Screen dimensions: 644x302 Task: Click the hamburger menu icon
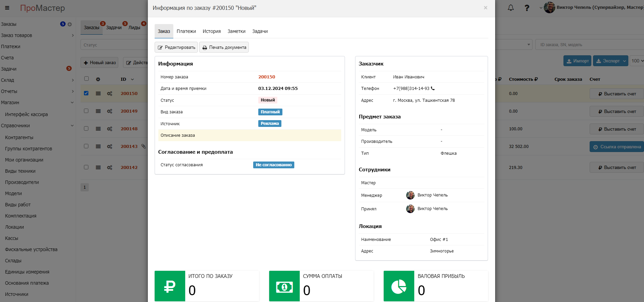[x=7, y=8]
